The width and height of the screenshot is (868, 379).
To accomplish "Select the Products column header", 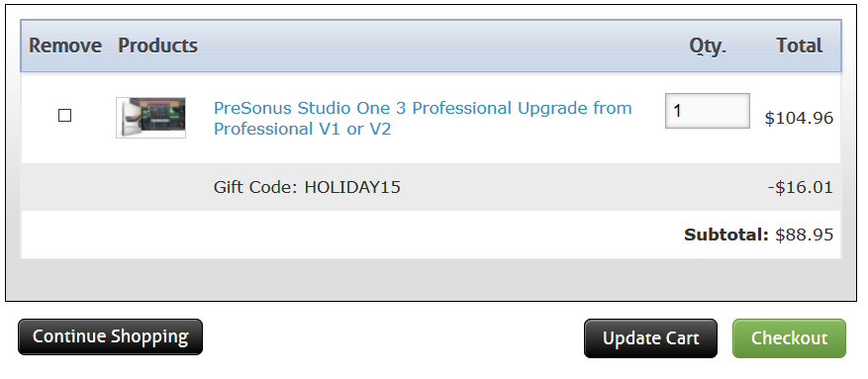I will tap(157, 46).
